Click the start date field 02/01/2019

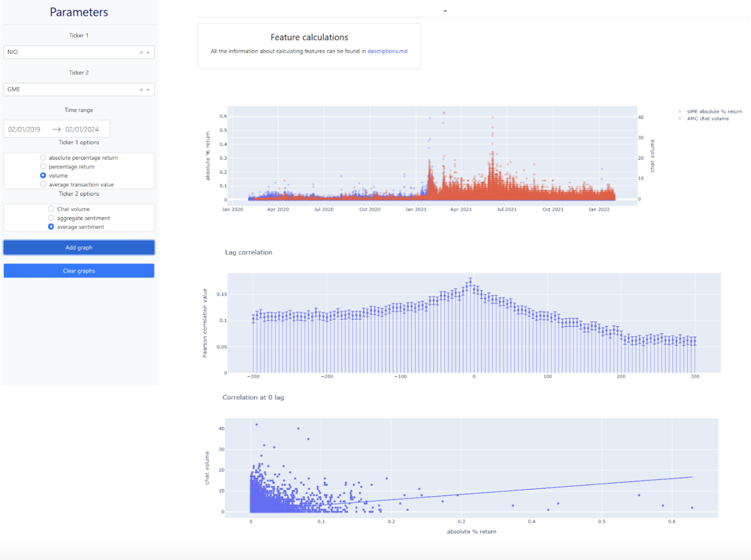click(x=25, y=129)
